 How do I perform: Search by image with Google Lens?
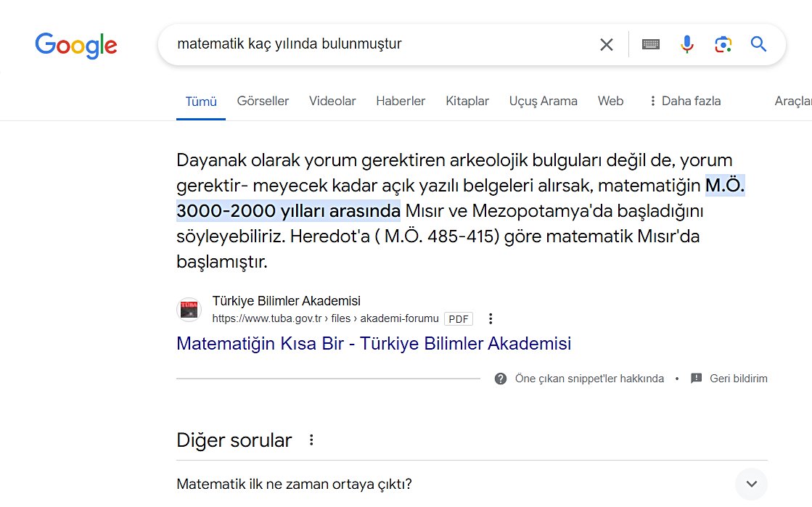coord(723,44)
